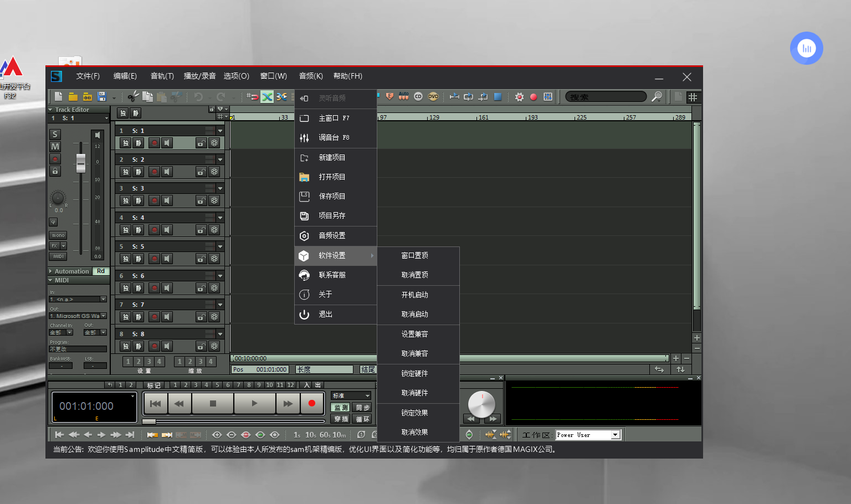Click the transport Stop button
This screenshot has height=504, width=851.
[213, 403]
